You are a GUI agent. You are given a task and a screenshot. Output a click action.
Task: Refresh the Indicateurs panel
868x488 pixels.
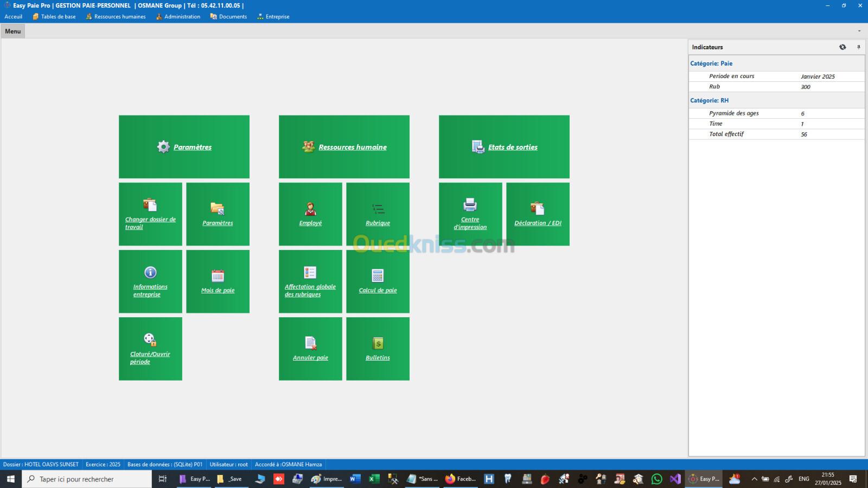[843, 47]
